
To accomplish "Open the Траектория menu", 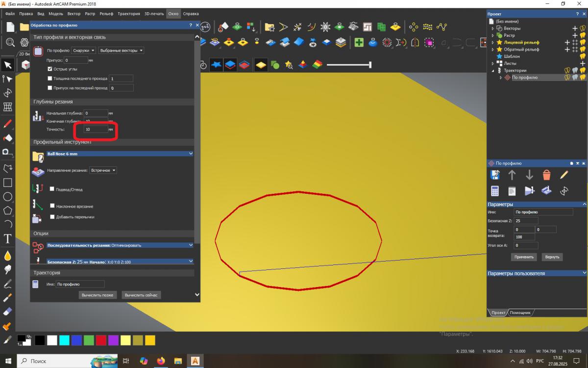I will coord(129,14).
